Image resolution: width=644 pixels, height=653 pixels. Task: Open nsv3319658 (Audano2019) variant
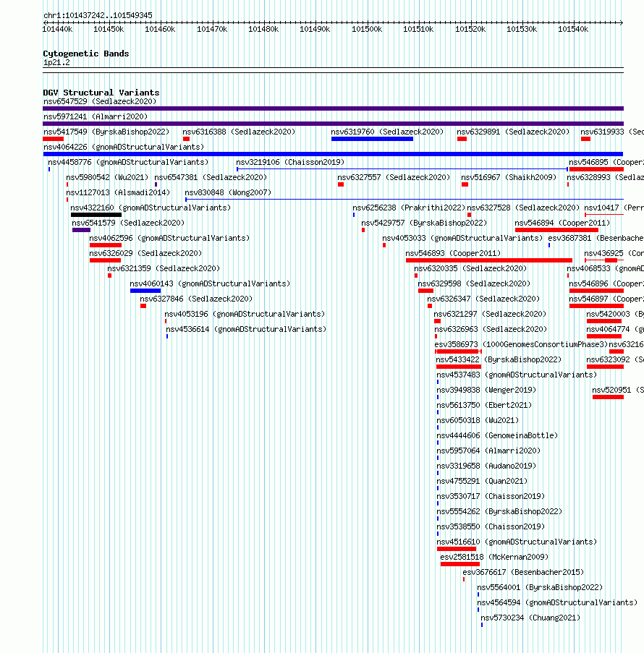click(486, 466)
